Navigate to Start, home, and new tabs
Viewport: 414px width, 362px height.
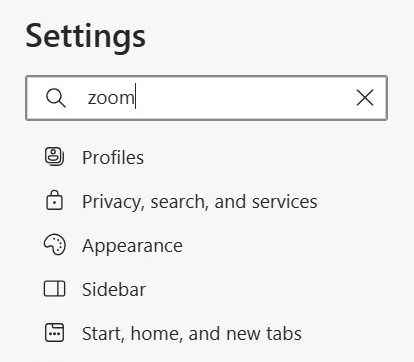pos(192,333)
